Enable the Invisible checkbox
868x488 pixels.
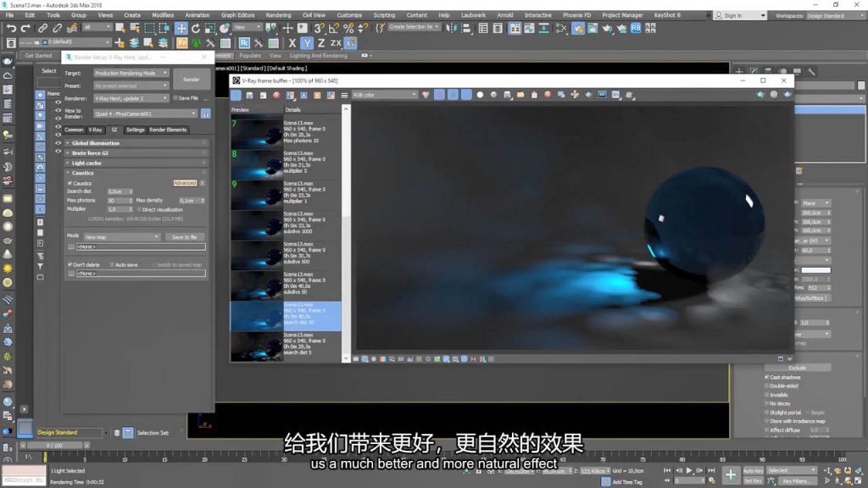[x=766, y=395]
